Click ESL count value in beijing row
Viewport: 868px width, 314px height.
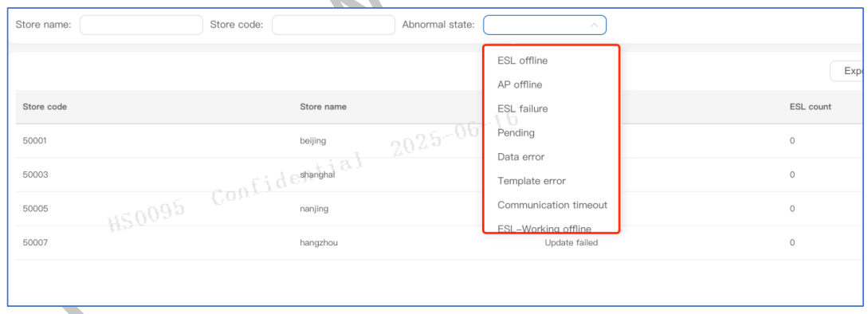(x=792, y=141)
